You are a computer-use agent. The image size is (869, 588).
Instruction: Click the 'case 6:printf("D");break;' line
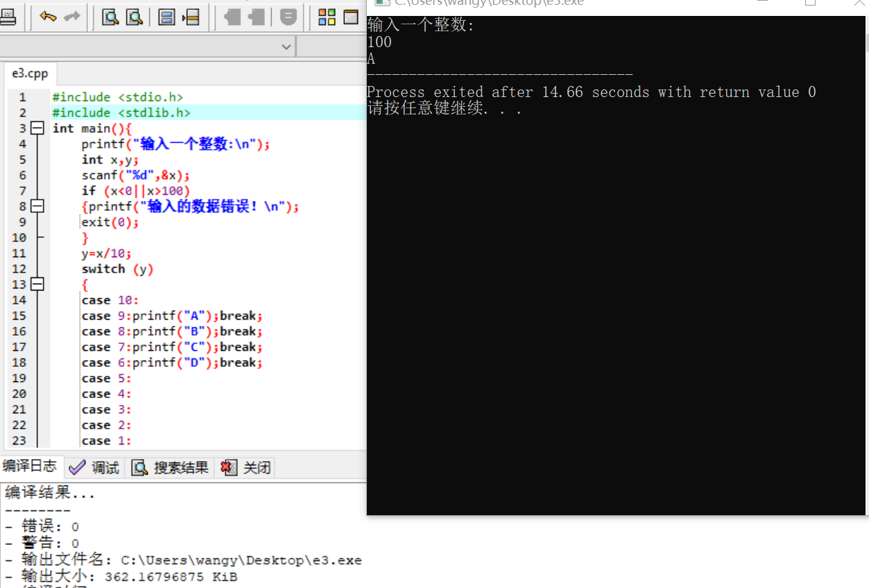(172, 363)
